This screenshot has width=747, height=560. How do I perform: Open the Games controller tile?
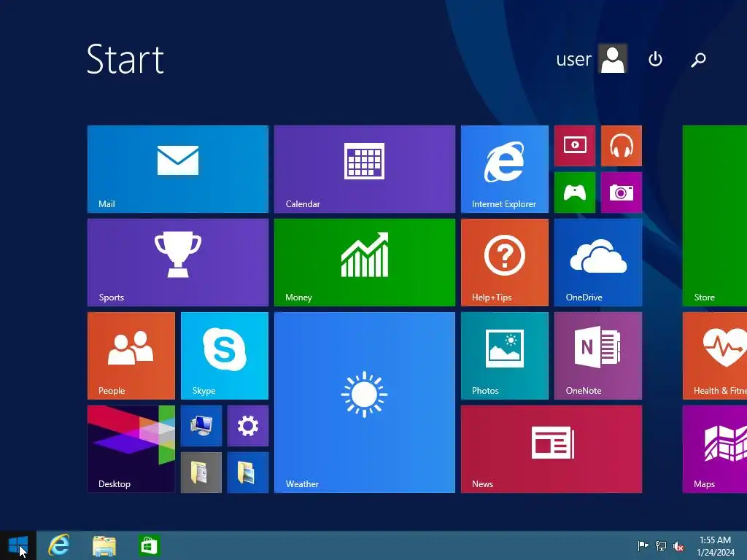point(575,192)
